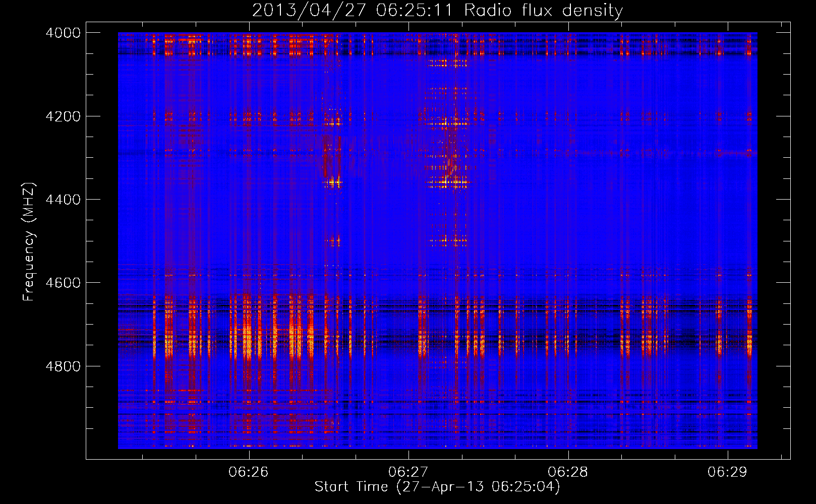
Task: Click the '06:28' time axis label
Action: (568, 472)
